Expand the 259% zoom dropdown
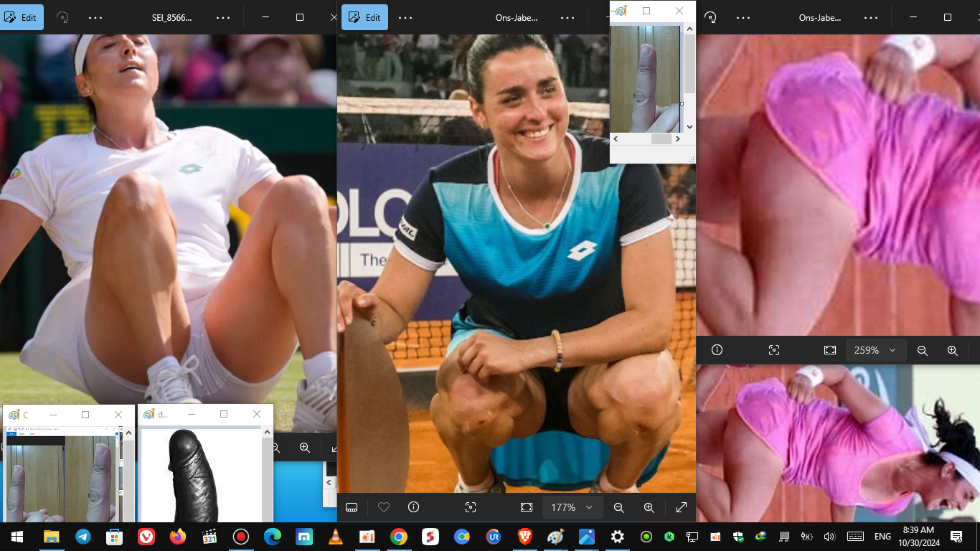The height and width of the screenshot is (551, 980). (x=892, y=350)
